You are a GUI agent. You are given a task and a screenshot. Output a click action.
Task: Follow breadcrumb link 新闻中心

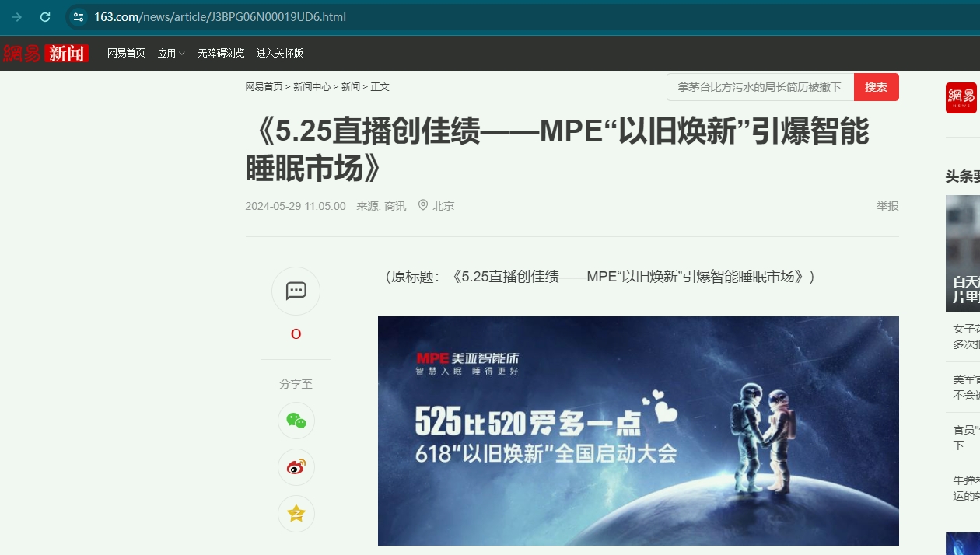[312, 87]
